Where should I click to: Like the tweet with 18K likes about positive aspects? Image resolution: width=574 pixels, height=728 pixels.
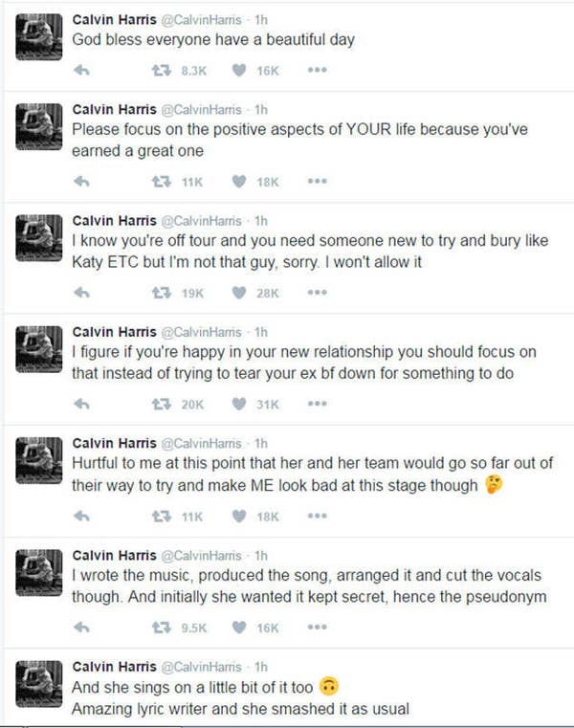[x=239, y=182]
